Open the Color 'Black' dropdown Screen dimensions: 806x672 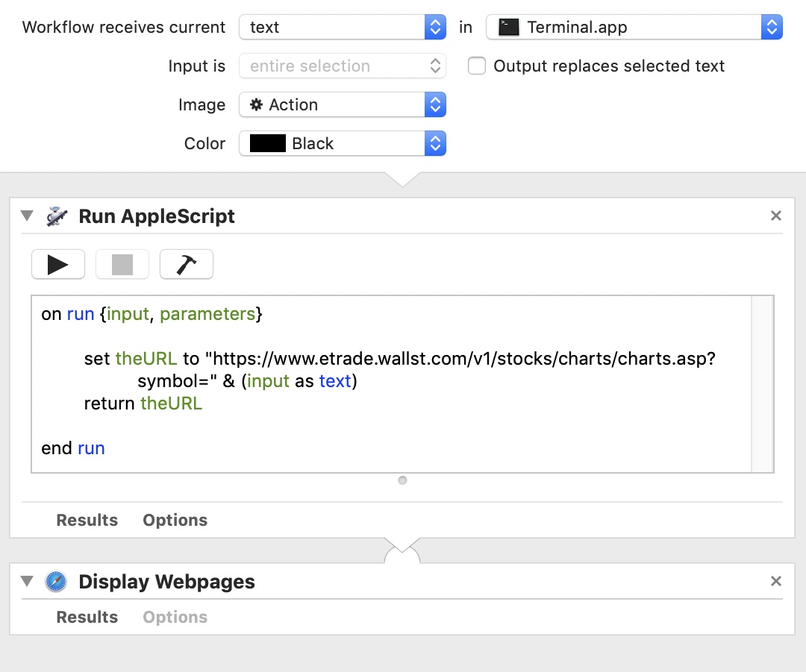coord(343,143)
